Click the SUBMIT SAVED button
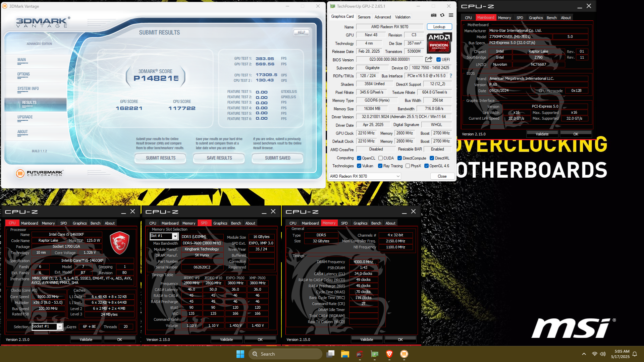This screenshot has height=362, width=644. point(277,158)
